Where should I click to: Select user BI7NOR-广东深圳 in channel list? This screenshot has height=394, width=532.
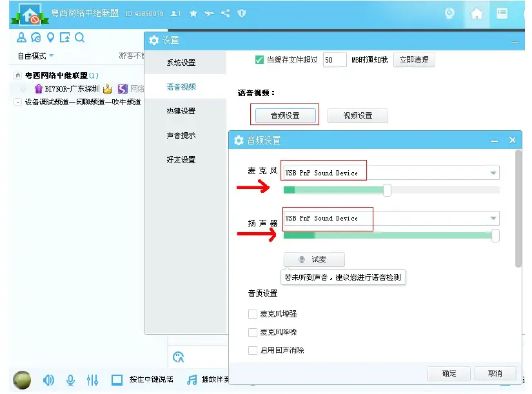[x=72, y=89]
